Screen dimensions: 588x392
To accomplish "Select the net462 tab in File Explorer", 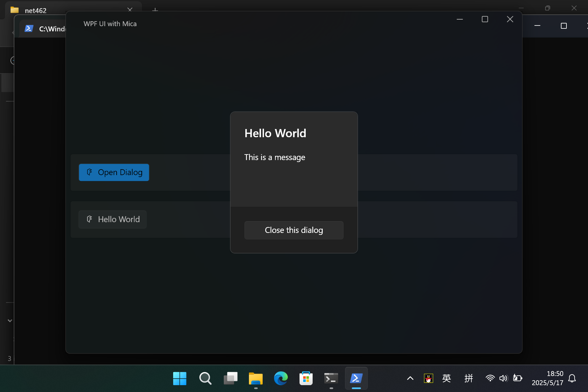I will [x=73, y=10].
